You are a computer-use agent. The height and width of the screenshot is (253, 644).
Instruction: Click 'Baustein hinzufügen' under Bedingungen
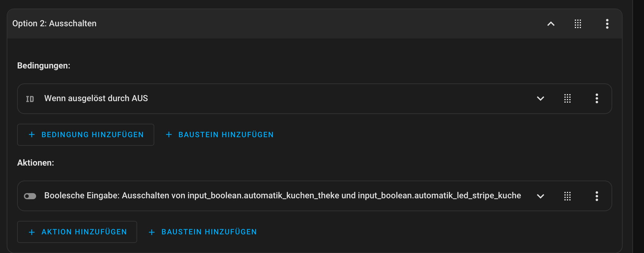[220, 135]
